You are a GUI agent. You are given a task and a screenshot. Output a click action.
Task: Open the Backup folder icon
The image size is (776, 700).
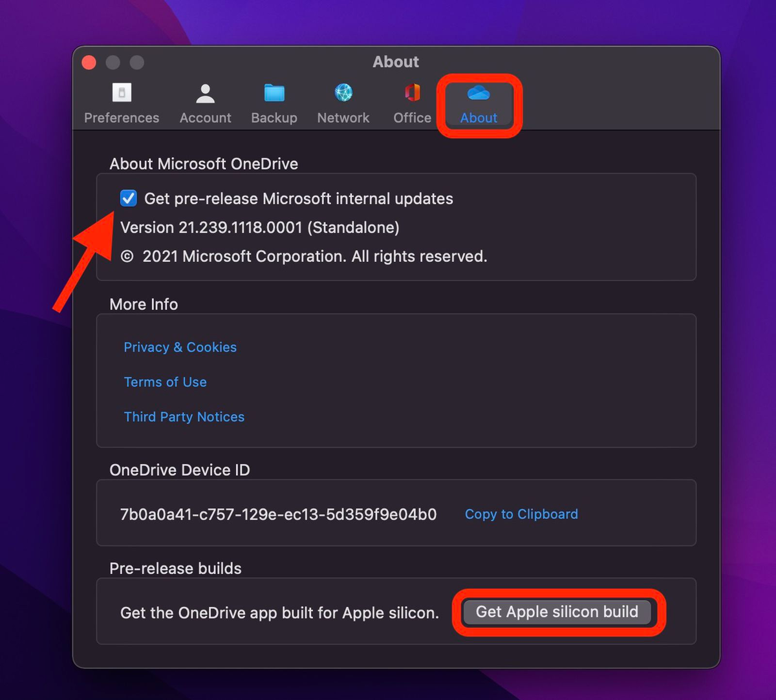click(x=274, y=93)
